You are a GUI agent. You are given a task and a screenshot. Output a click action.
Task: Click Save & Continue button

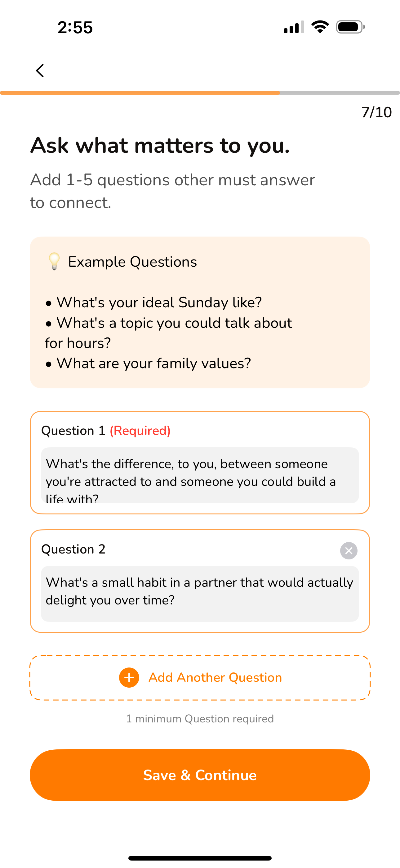click(x=200, y=775)
